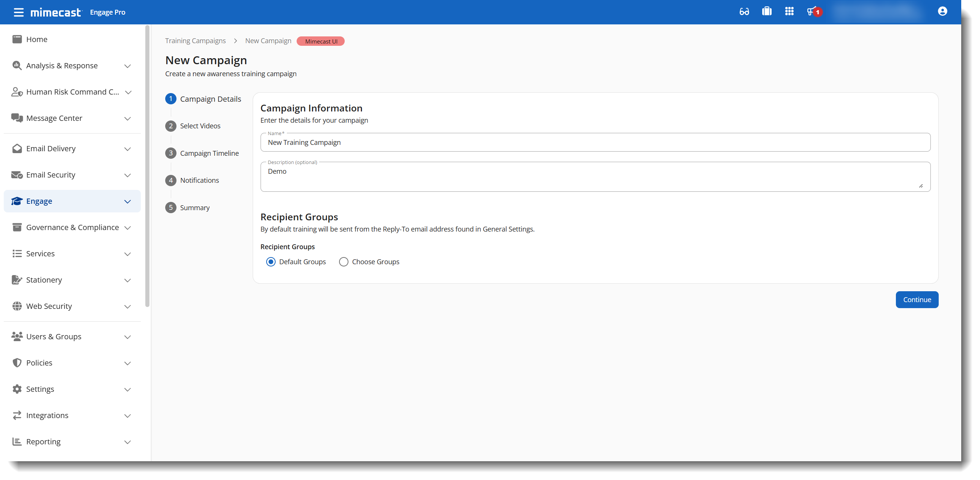
Task: Click the Home sidebar icon
Action: pyautogui.click(x=17, y=39)
